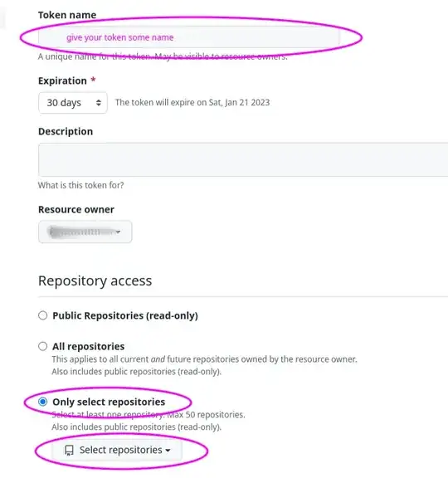Image resolution: width=448 pixels, height=478 pixels.
Task: Click the Token name input field
Action: [x=188, y=37]
